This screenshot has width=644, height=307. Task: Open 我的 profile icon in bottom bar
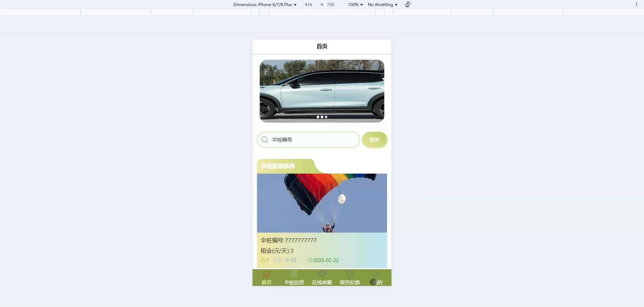377,274
